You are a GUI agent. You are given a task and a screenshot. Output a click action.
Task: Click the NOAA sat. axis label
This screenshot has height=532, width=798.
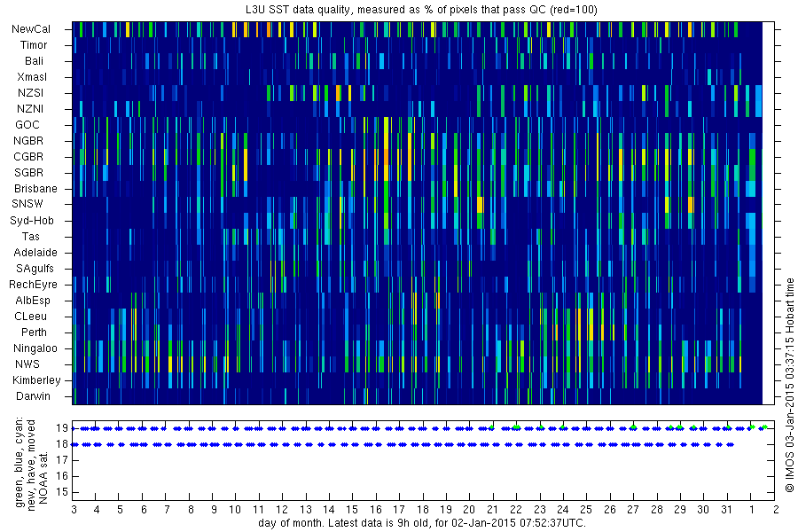click(x=43, y=476)
